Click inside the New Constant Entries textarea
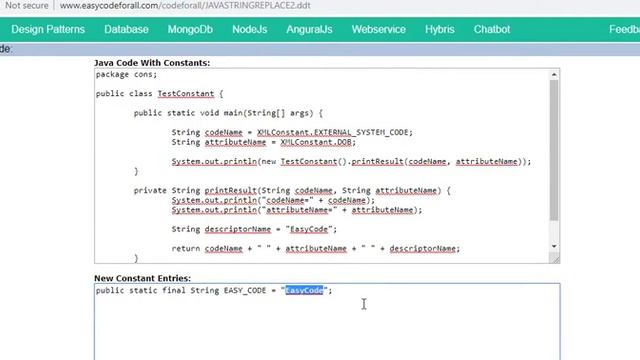Screen dimensions: 640x360 [x=327, y=322]
